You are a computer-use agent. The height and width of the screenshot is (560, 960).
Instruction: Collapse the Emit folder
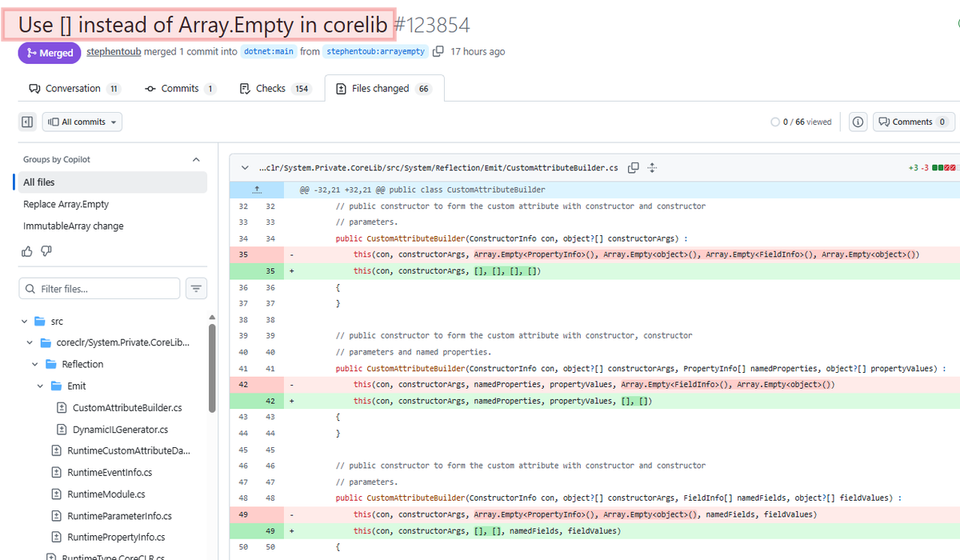tap(41, 386)
